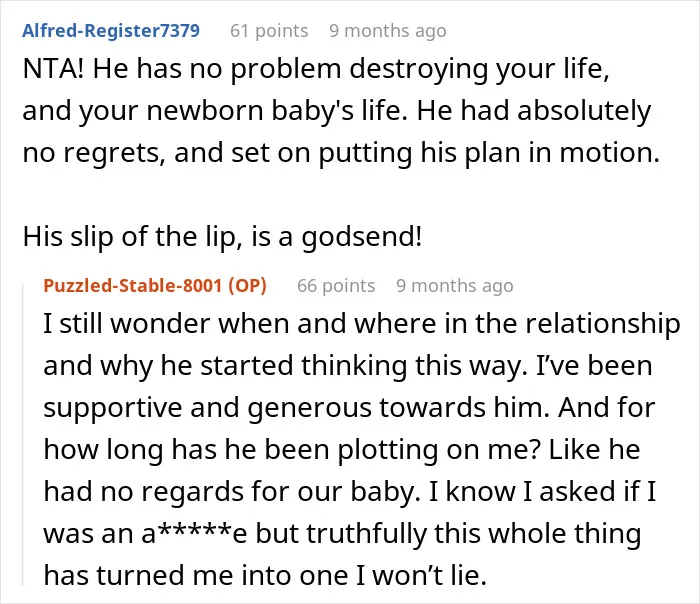Collapse the reply using the thread line

point(23,433)
